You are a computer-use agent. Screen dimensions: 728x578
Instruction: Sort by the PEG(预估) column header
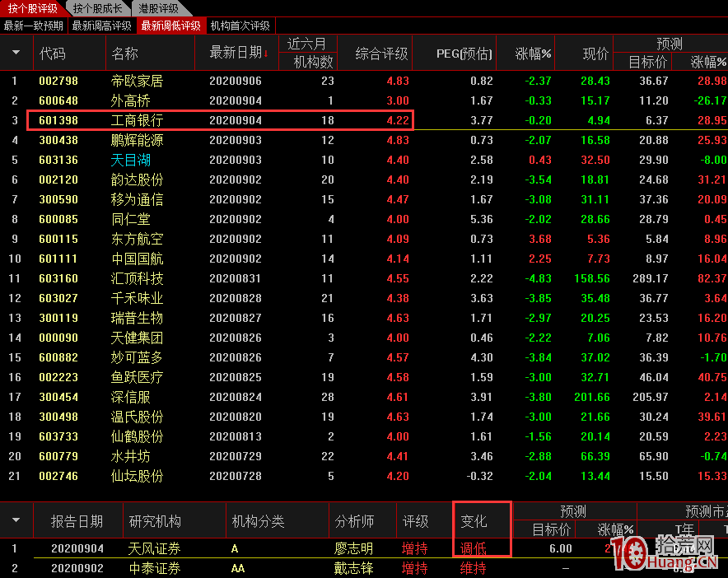click(464, 54)
